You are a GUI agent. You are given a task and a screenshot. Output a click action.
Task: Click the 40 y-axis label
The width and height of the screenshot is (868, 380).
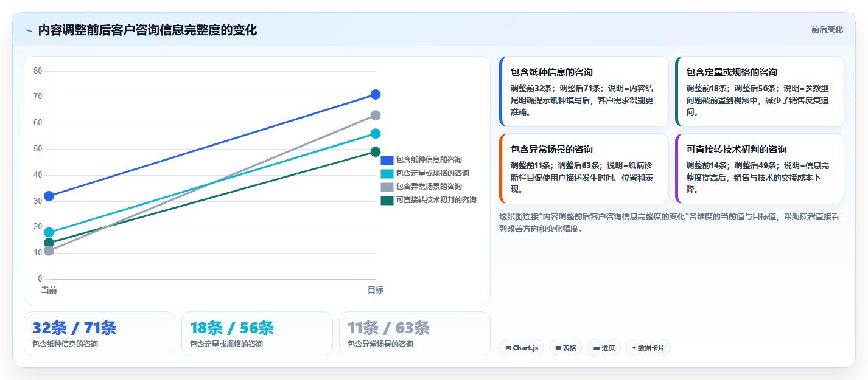38,175
